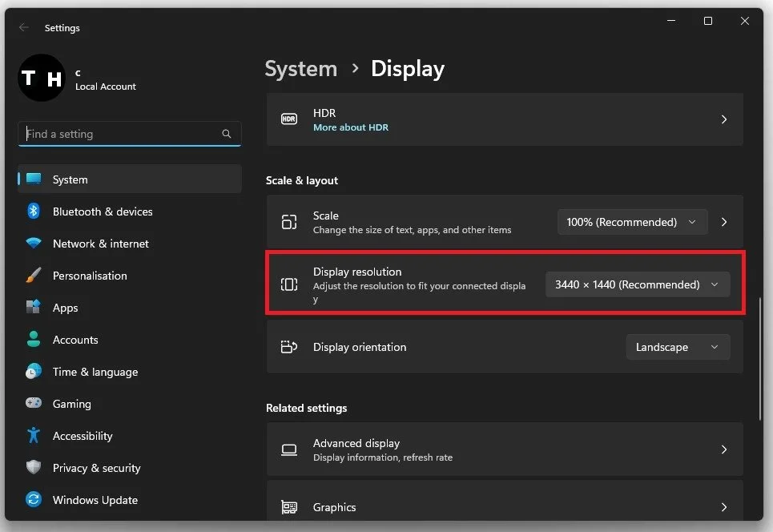Open Privacy & security settings

(x=130, y=467)
